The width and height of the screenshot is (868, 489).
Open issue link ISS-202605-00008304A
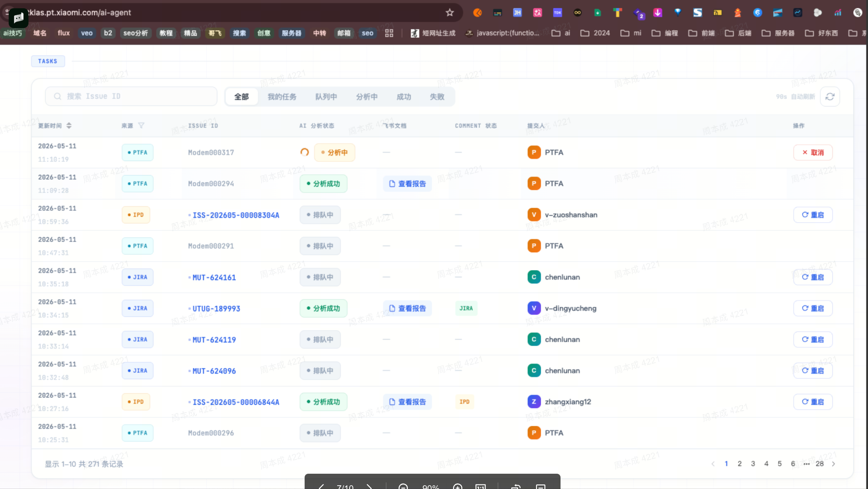[x=236, y=215]
